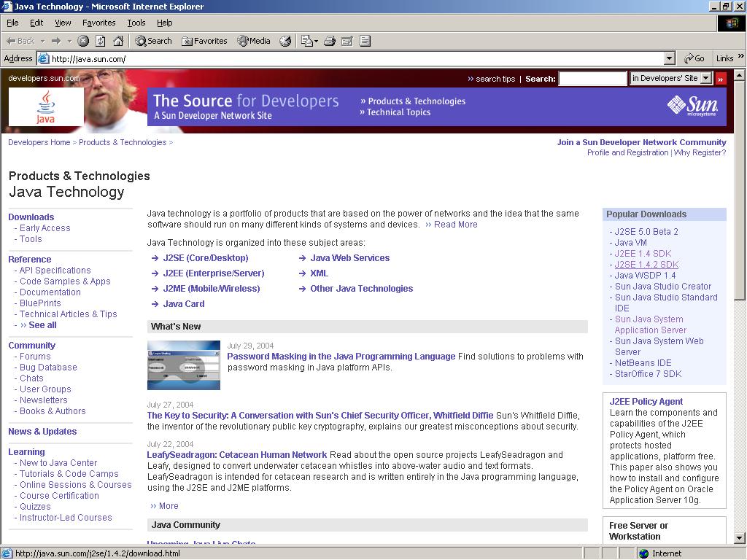Screen dimensions: 747x560
Task: Click inside the site Search text field
Action: coord(592,78)
